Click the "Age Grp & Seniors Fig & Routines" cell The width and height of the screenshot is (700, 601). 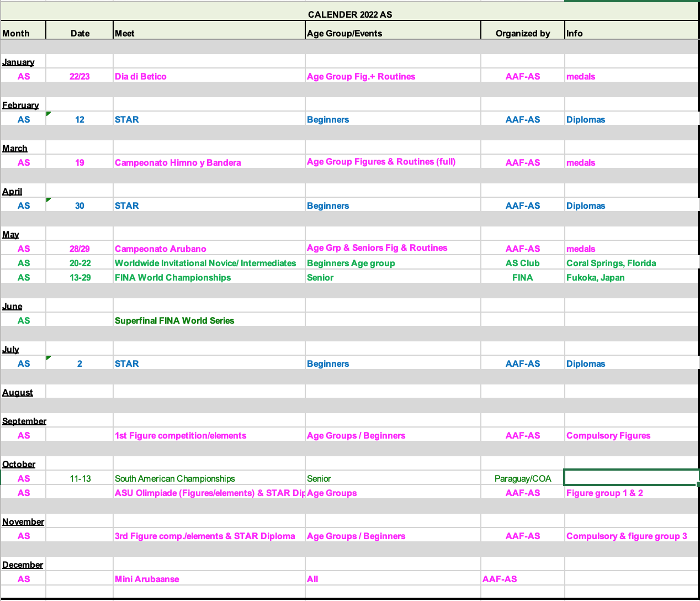[377, 248]
